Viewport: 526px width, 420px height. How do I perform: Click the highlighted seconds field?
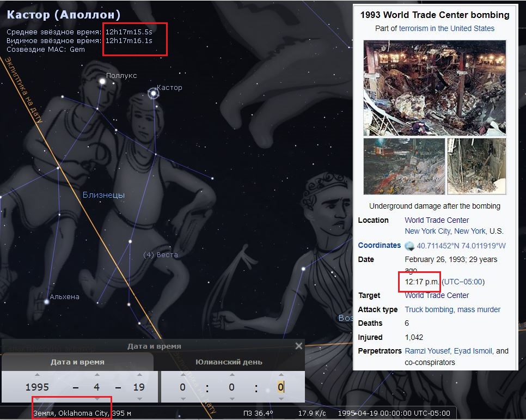281,387
